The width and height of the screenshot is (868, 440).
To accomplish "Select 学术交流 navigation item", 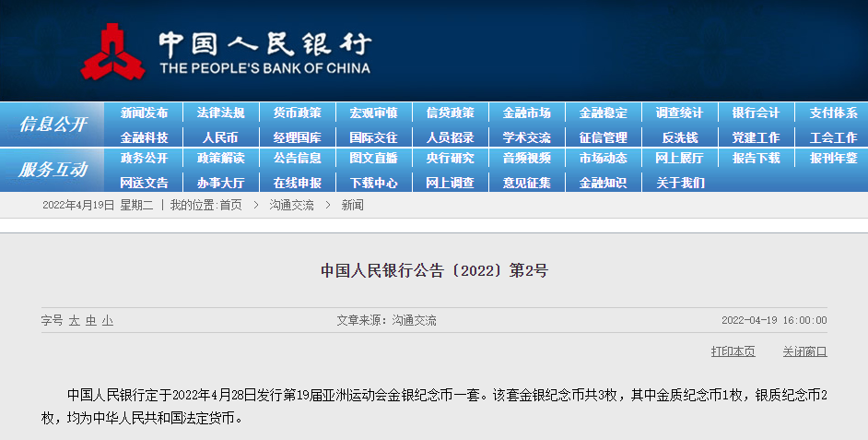I will [526, 137].
